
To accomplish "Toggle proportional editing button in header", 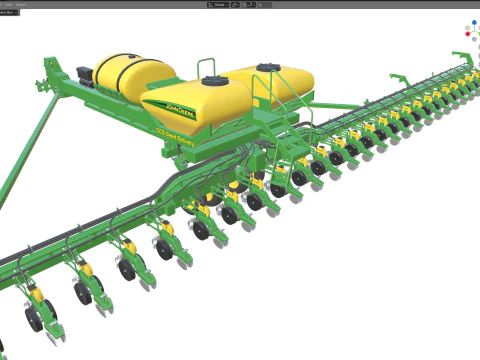I will (x=260, y=5).
